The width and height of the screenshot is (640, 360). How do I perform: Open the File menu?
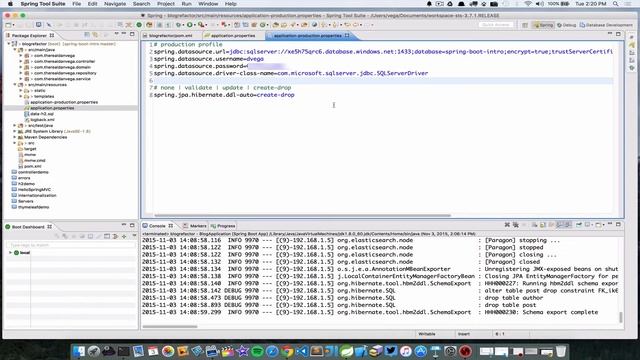76,4
